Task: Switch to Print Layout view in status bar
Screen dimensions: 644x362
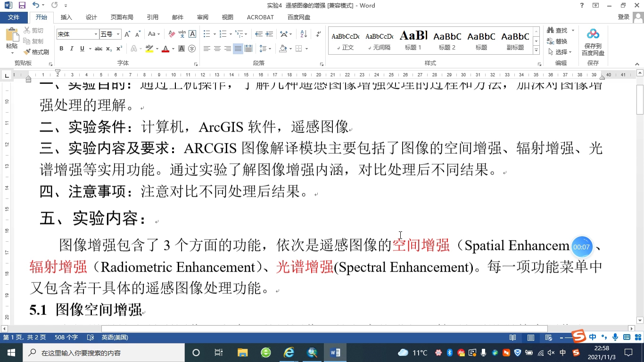Action: click(x=531, y=337)
